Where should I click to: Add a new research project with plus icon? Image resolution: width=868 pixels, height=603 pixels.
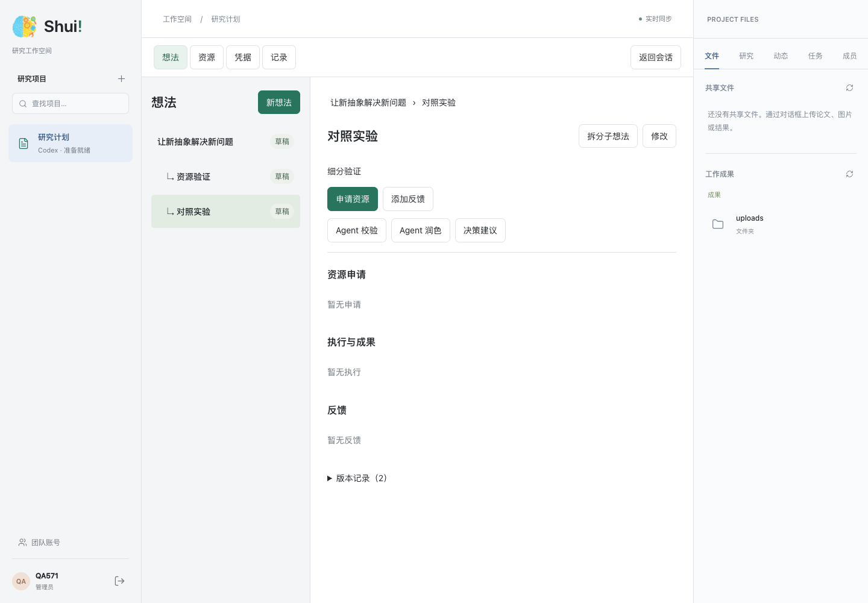point(121,79)
